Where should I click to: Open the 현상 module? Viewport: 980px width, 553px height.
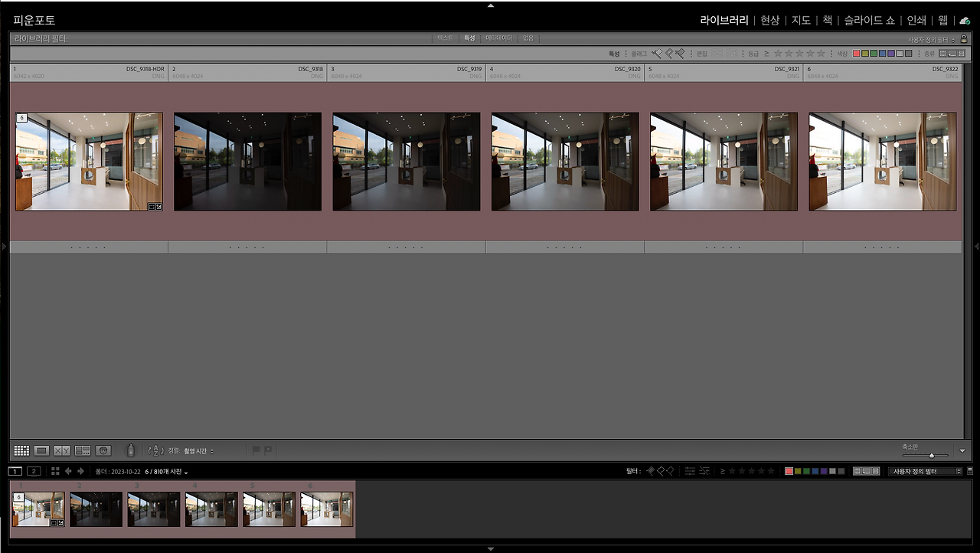click(x=769, y=21)
